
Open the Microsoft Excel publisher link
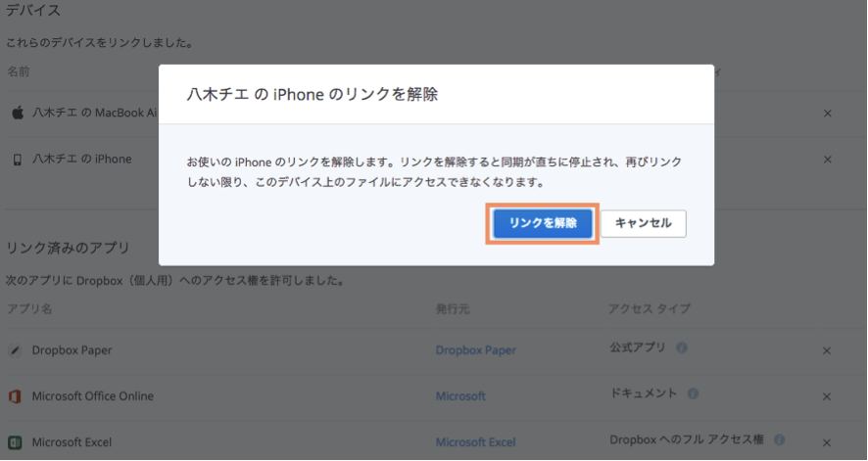(475, 442)
